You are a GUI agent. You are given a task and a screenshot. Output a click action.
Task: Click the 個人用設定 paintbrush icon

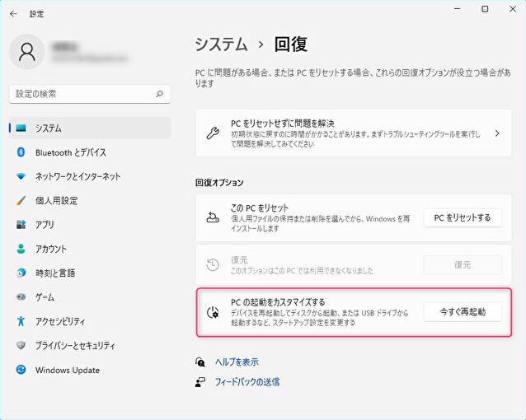[21, 200]
